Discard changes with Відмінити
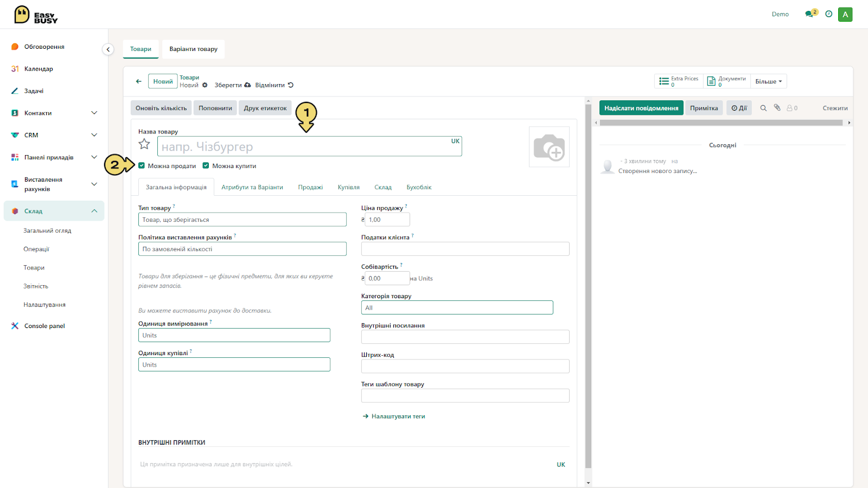 tap(274, 85)
